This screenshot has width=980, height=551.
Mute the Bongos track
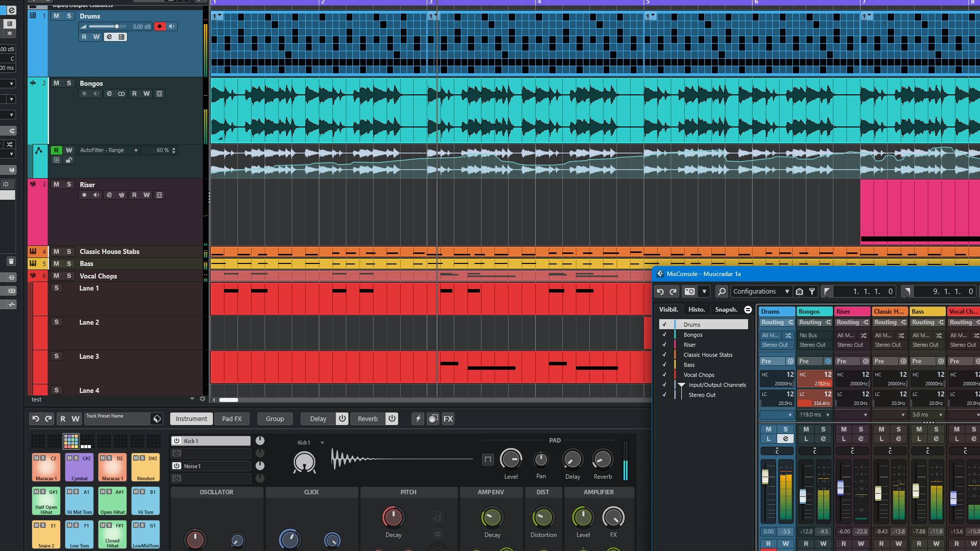pyautogui.click(x=56, y=83)
